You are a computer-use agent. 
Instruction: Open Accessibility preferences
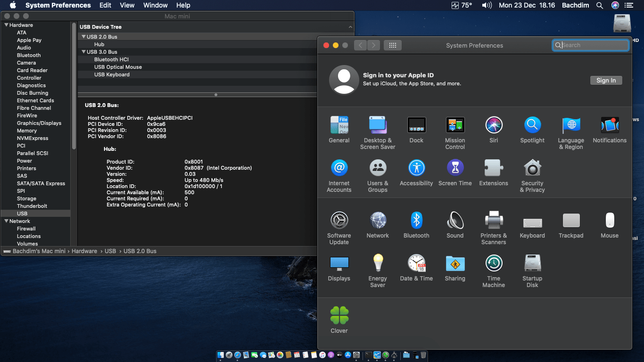(416, 168)
